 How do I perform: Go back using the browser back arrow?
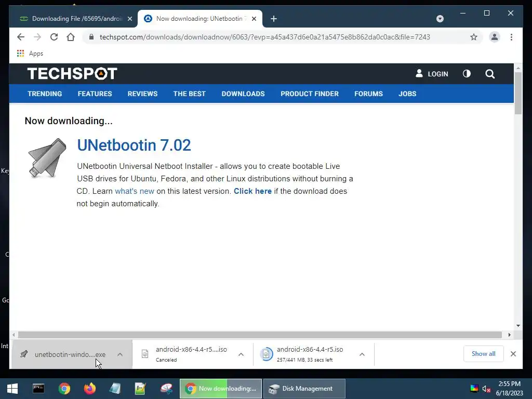pyautogui.click(x=21, y=37)
